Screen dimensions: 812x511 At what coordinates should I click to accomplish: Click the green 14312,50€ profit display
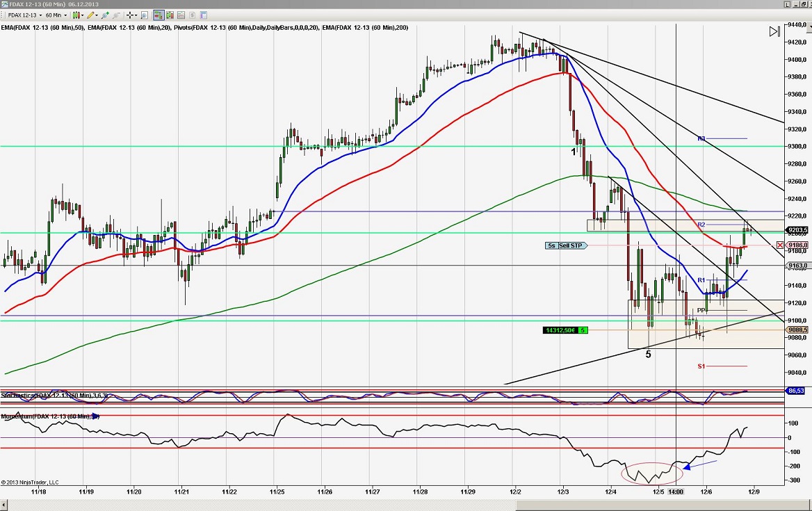[560, 330]
